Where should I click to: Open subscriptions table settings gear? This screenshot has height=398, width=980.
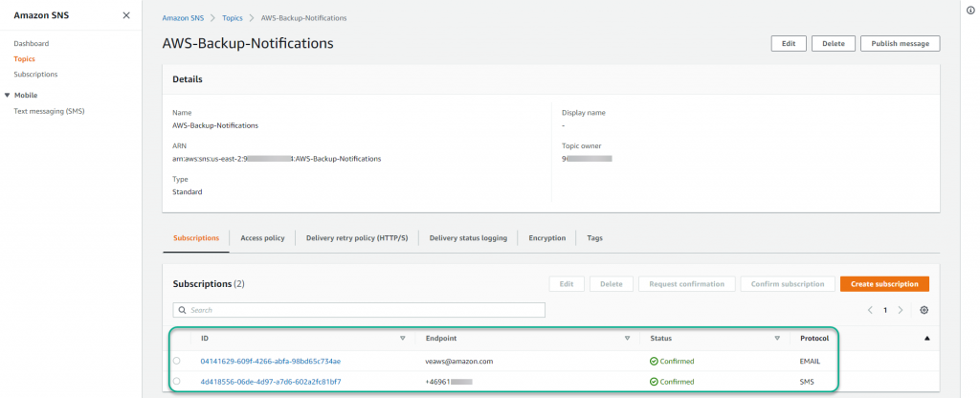pyautogui.click(x=924, y=310)
